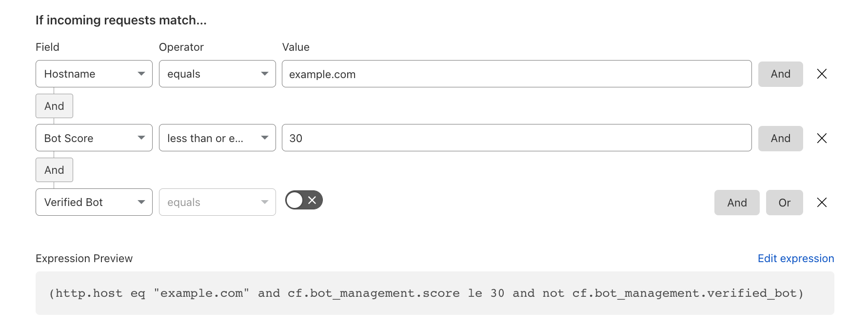
Task: Click the expression preview code box
Action: coord(434,293)
